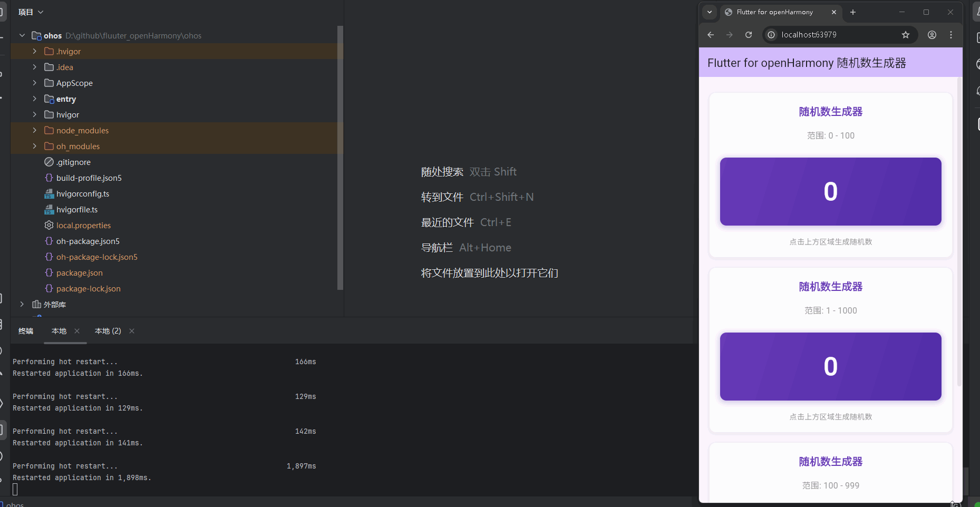Click the hvigorconfig.ts file icon

(49, 193)
